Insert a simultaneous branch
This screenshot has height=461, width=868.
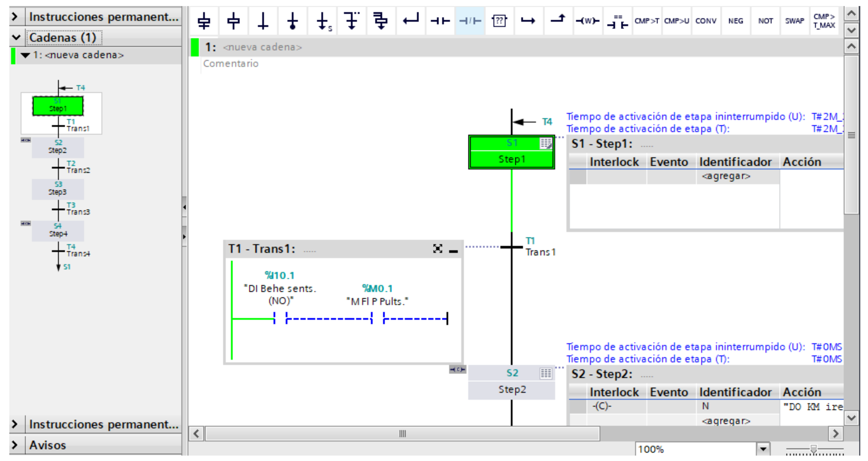coord(381,21)
